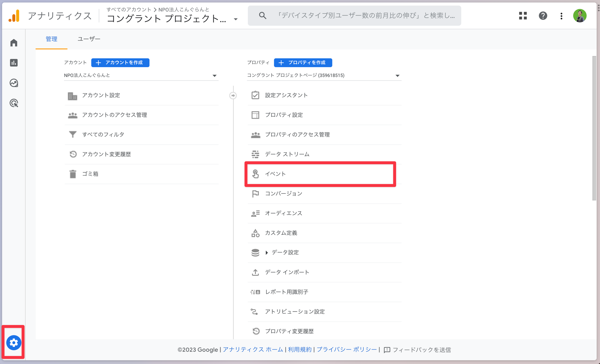Open the property selector dropdown in header
This screenshot has width=600, height=364.
click(x=236, y=19)
